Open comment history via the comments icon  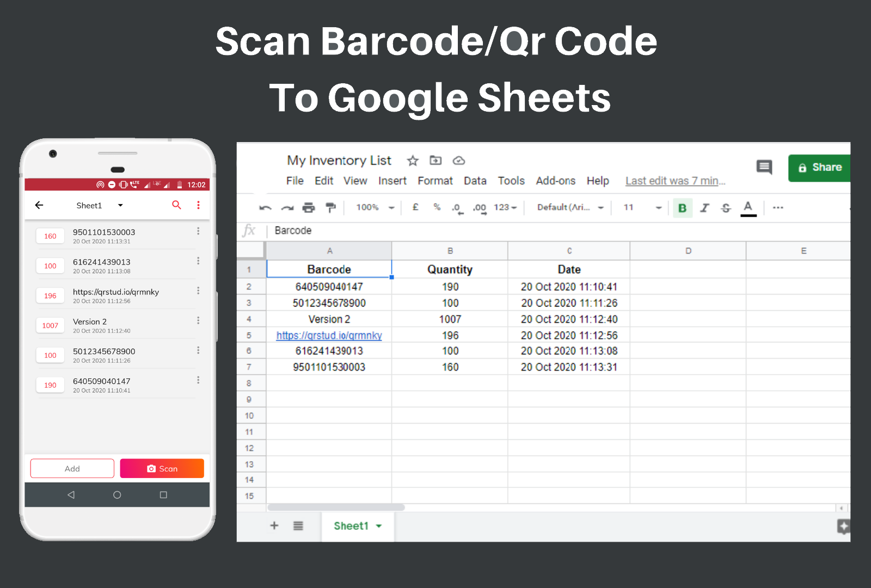coord(764,167)
